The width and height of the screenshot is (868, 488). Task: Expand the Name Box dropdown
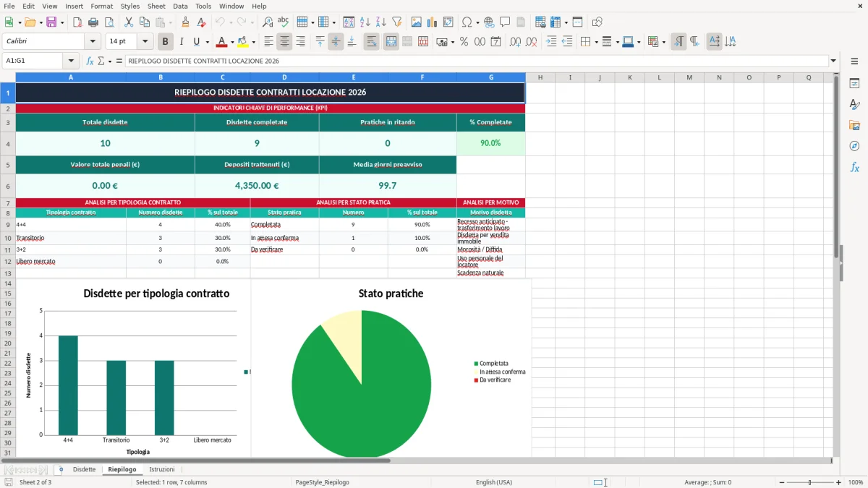pyautogui.click(x=71, y=61)
